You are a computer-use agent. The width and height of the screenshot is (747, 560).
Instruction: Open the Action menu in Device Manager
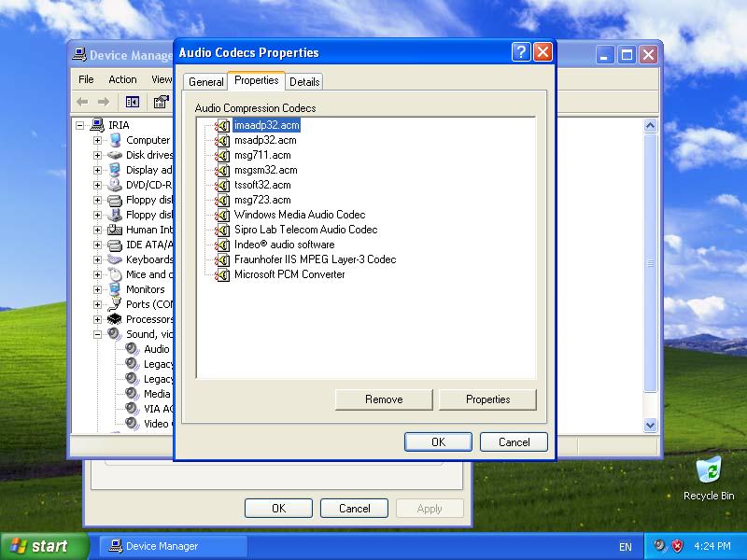122,79
